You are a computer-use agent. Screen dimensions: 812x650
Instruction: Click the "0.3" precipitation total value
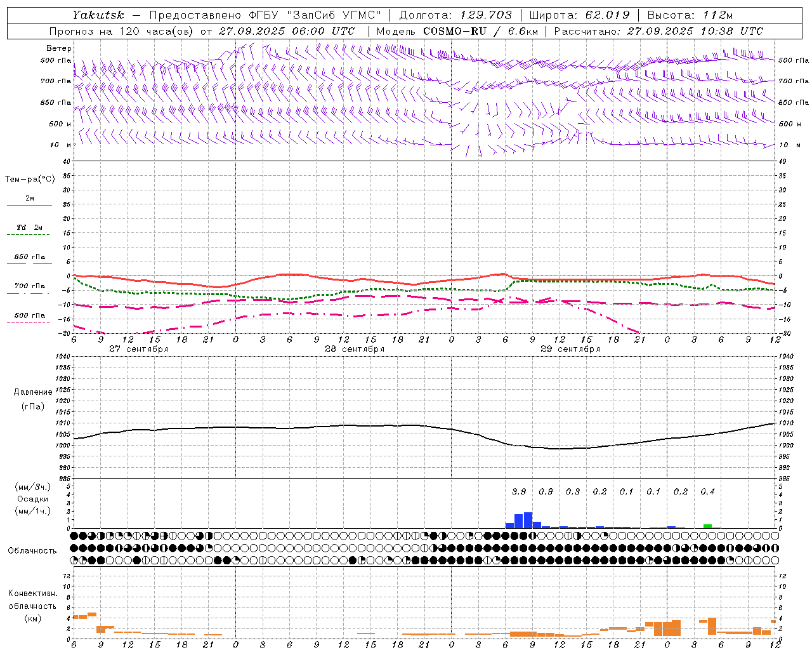[x=573, y=491]
